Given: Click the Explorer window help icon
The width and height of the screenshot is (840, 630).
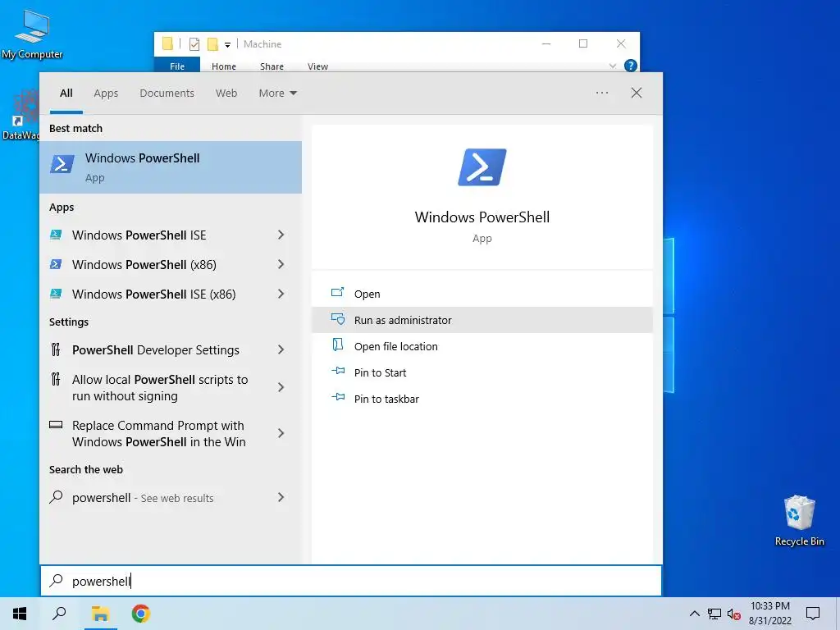Looking at the screenshot, I should (631, 66).
